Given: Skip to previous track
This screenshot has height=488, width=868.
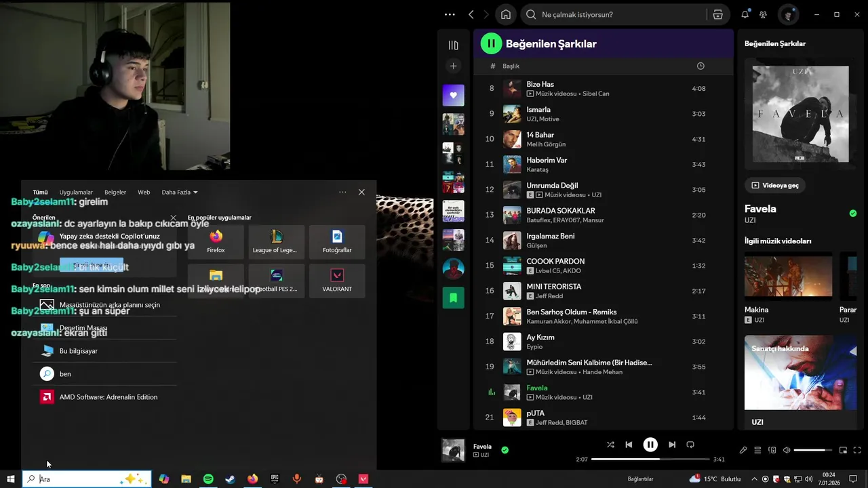Looking at the screenshot, I should click(629, 445).
